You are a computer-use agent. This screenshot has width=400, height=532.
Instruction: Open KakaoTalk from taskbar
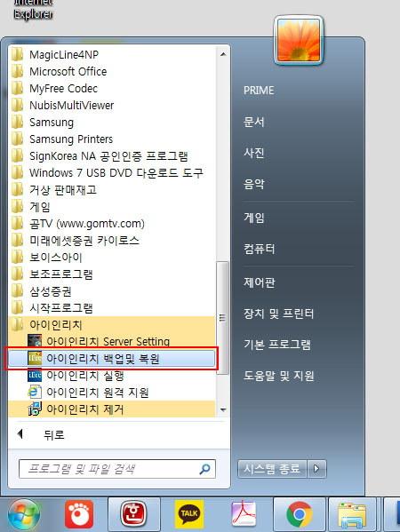(189, 514)
